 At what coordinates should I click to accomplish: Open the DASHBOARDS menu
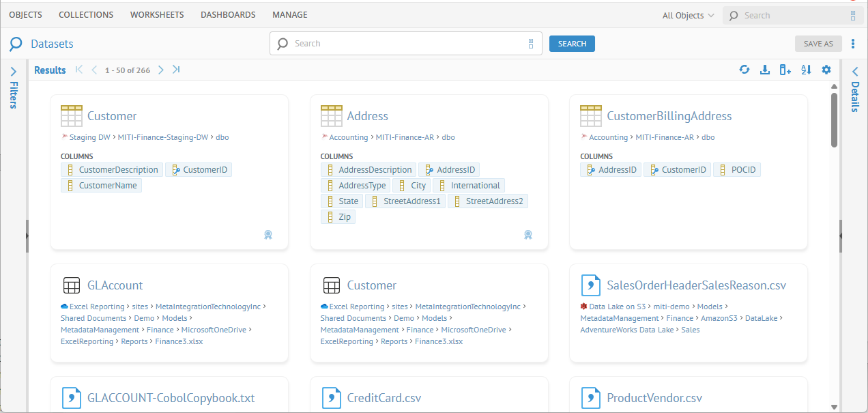(228, 14)
